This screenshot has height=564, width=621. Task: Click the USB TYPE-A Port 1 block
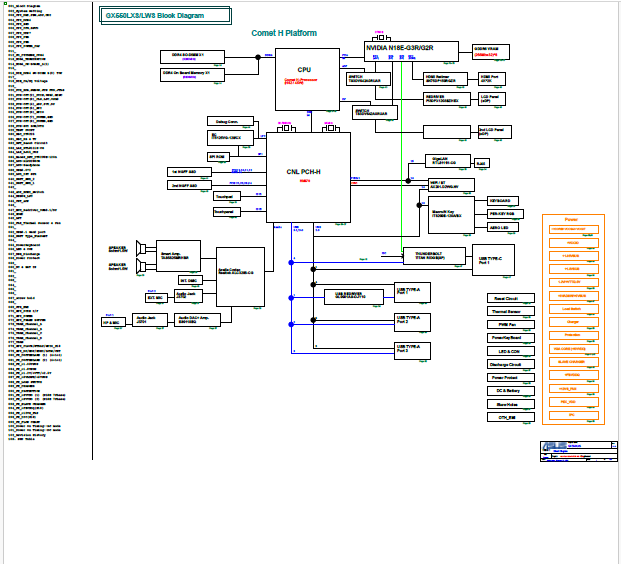click(x=412, y=293)
